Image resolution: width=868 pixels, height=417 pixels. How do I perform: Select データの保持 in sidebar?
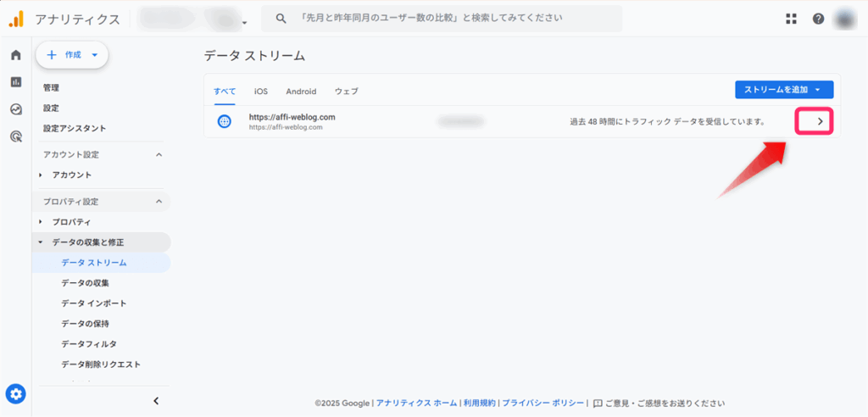coord(86,324)
